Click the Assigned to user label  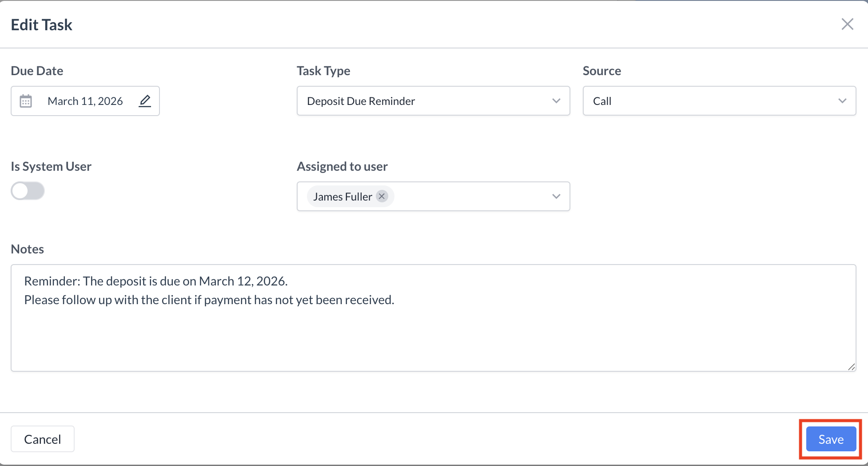[342, 166]
